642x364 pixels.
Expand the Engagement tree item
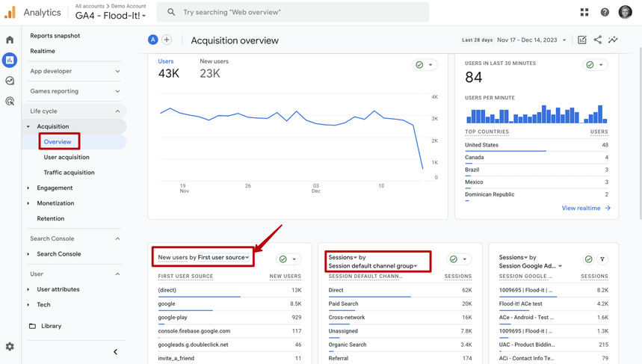coord(28,188)
